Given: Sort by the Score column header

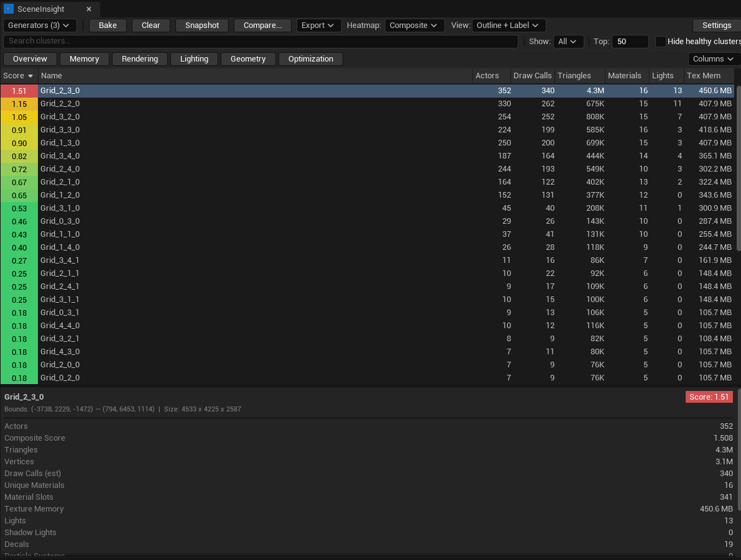Looking at the screenshot, I should click(x=19, y=76).
